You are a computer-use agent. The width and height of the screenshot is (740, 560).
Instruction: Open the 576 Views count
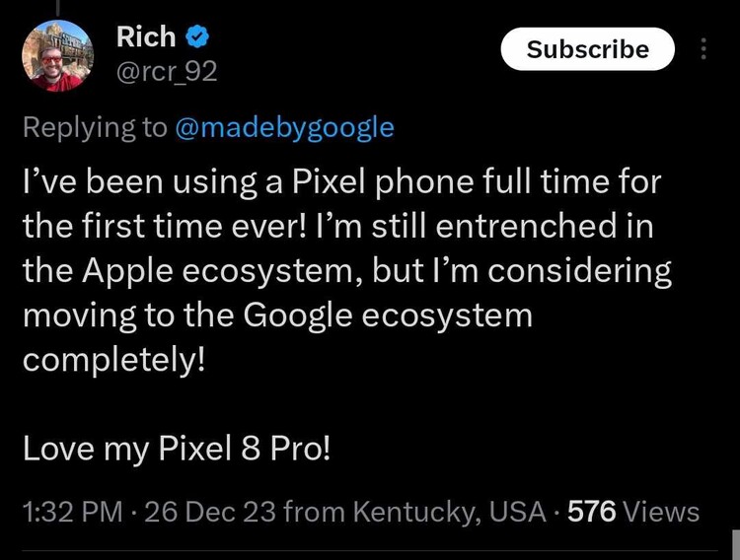coord(636,512)
